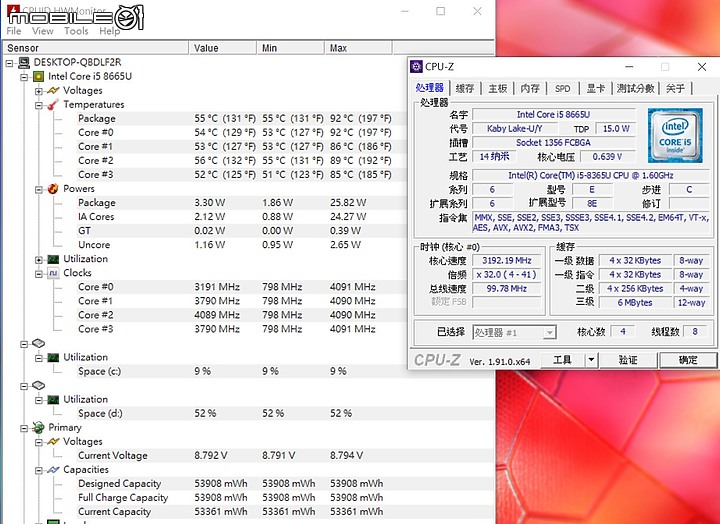Switch to the SPD tab in CPU-Z

(x=562, y=88)
